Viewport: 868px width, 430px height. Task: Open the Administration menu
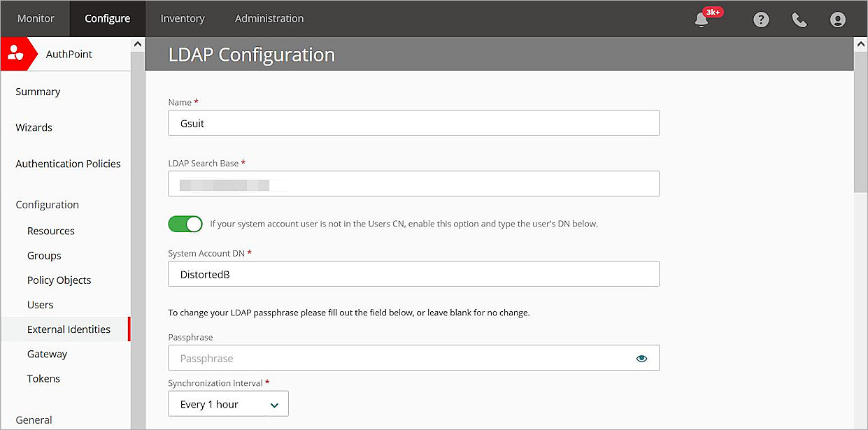[x=269, y=19]
